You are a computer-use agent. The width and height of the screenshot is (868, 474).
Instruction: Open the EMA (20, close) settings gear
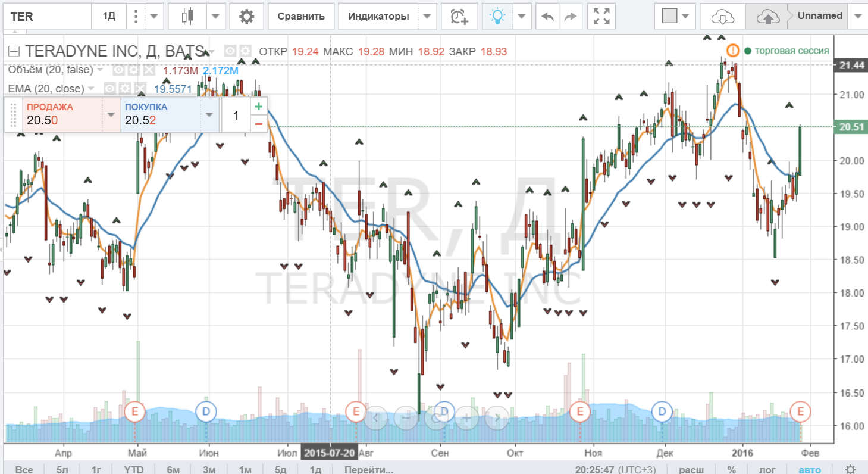pos(125,89)
